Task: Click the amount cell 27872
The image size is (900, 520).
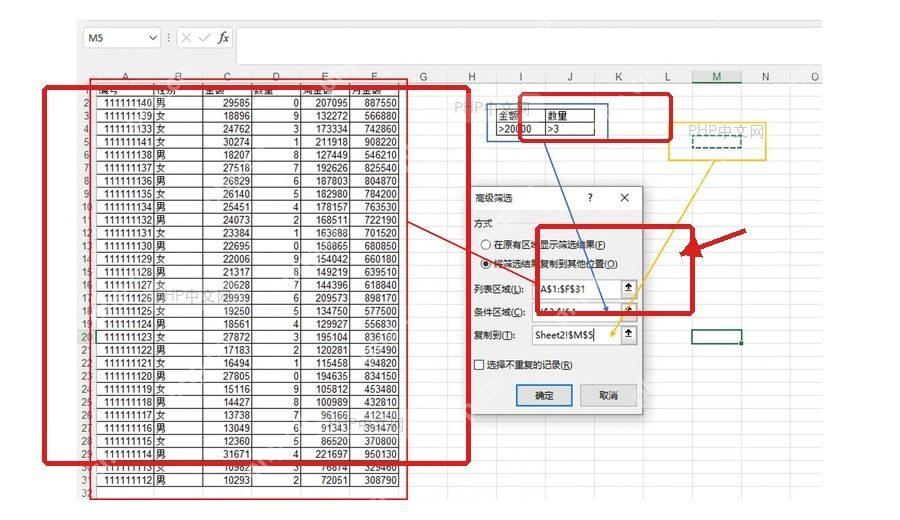Action: (x=227, y=337)
